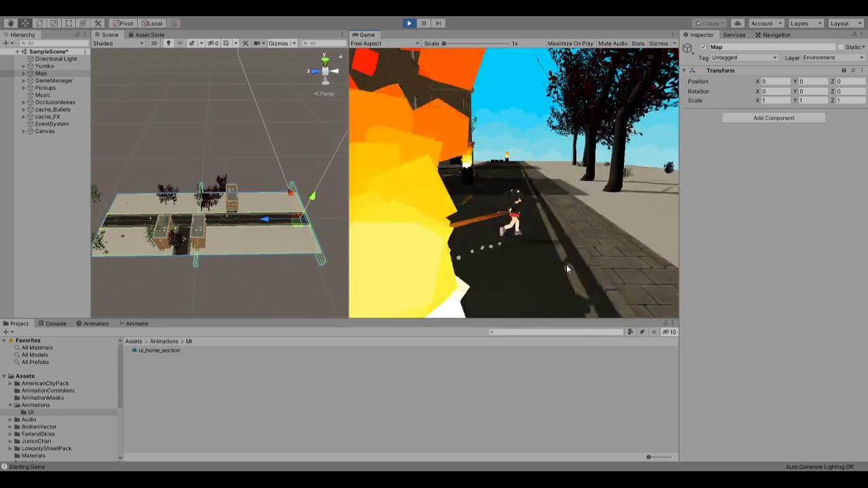Screen dimensions: 868x488
Task: Switch to the Navigation tab
Action: pos(773,35)
